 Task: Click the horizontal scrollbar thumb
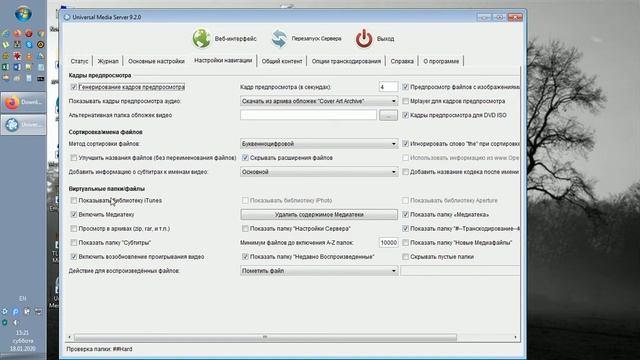[265, 337]
